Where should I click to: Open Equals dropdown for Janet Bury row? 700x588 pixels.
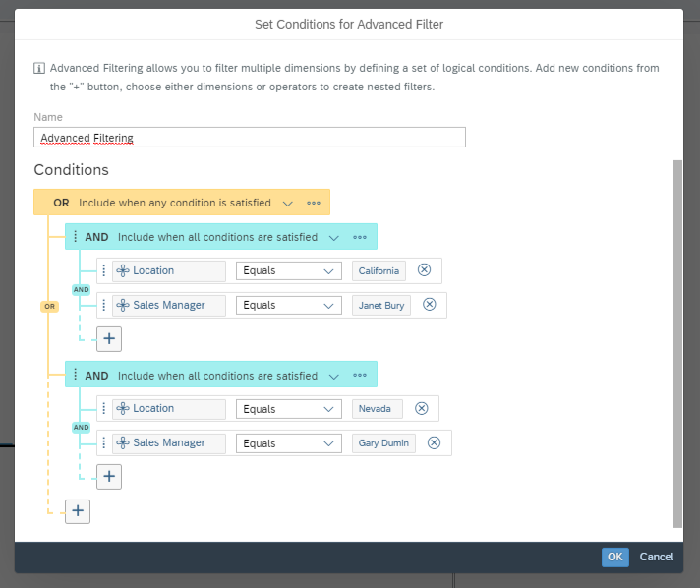[289, 306]
